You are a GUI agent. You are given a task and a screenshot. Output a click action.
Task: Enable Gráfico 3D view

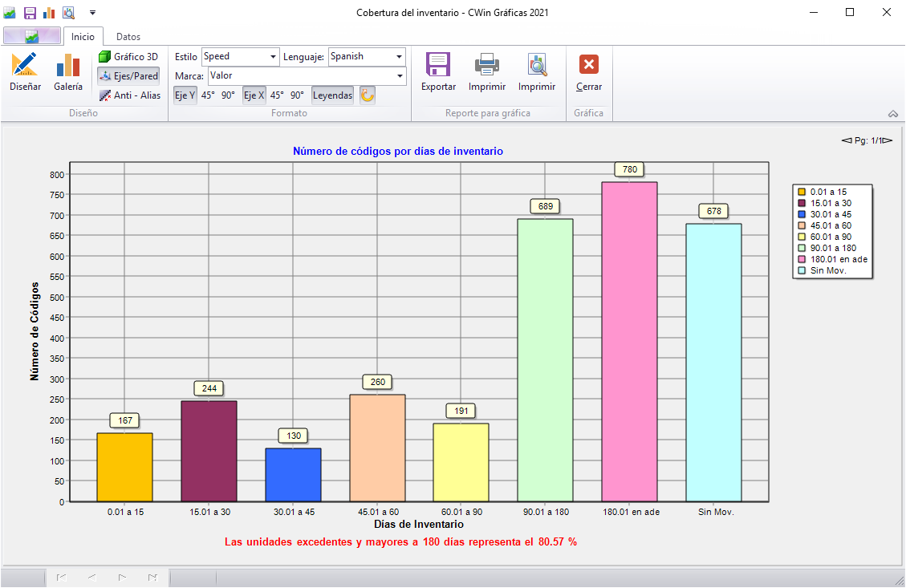(128, 56)
